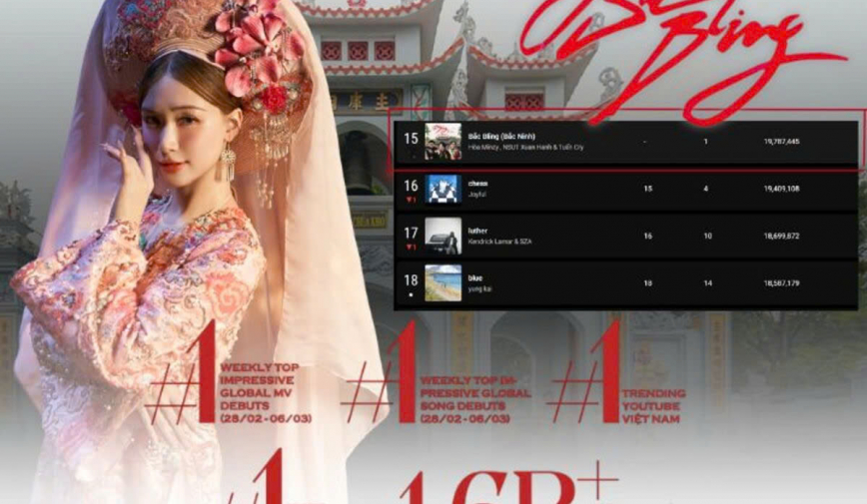Click the rank number 17 of luther

(x=411, y=234)
